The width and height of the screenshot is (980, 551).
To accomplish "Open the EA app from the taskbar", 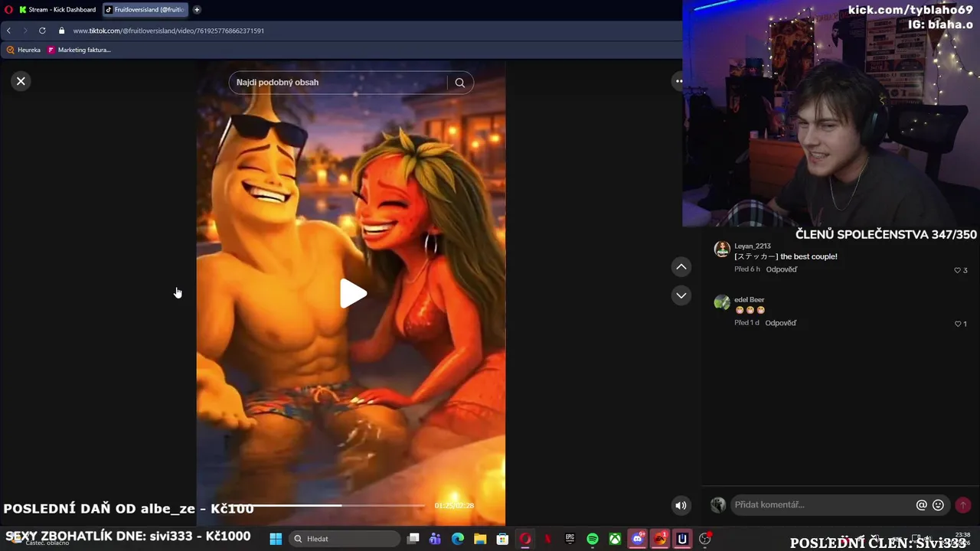I will tap(660, 539).
